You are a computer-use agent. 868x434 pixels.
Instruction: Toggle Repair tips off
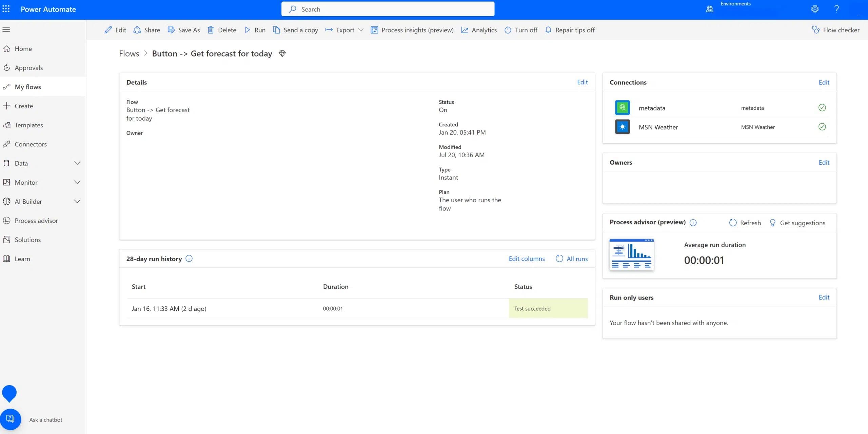(570, 30)
